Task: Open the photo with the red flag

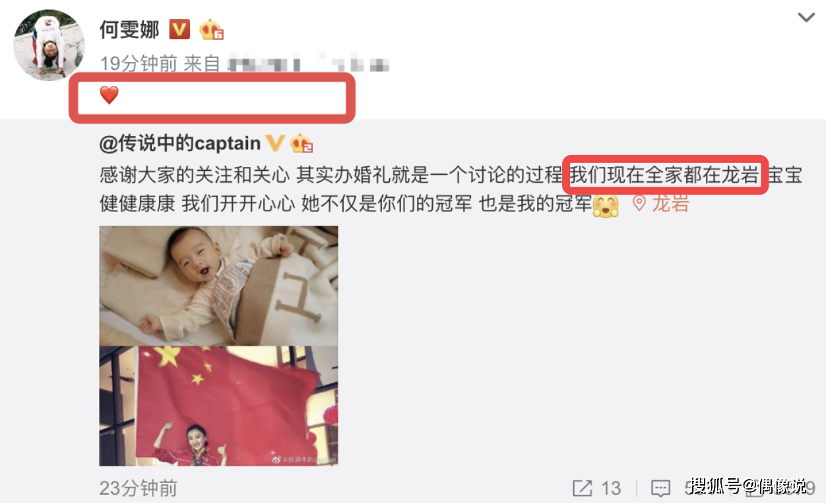Action: 218,406
